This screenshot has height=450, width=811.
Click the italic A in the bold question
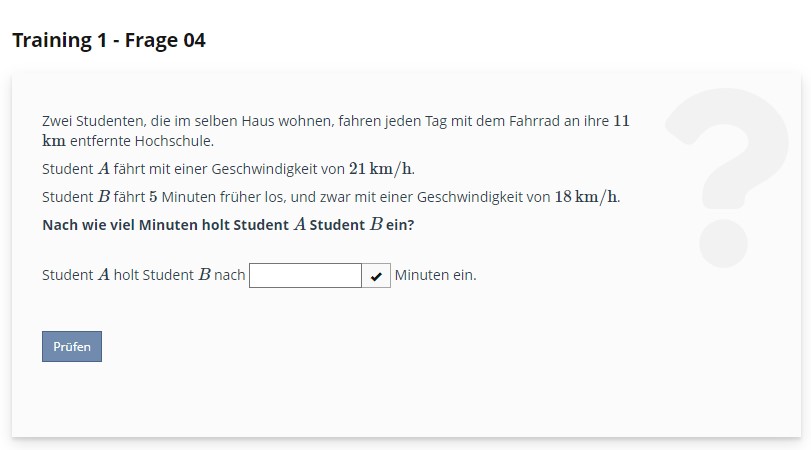[x=299, y=225]
